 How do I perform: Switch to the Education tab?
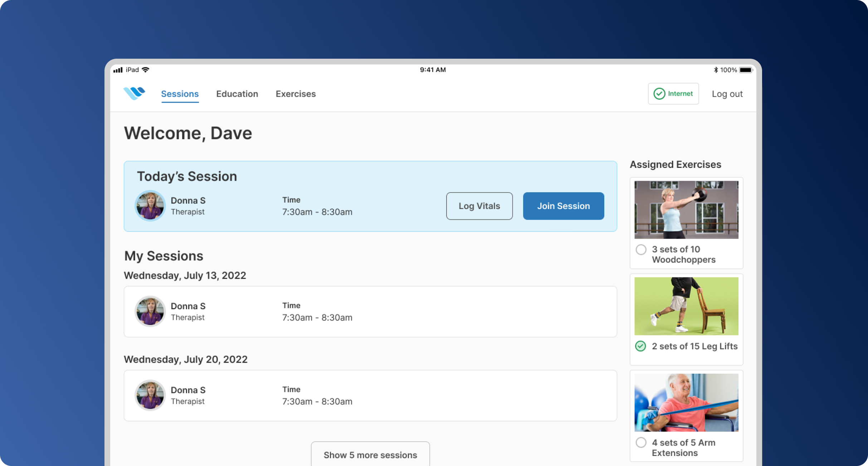(x=237, y=94)
